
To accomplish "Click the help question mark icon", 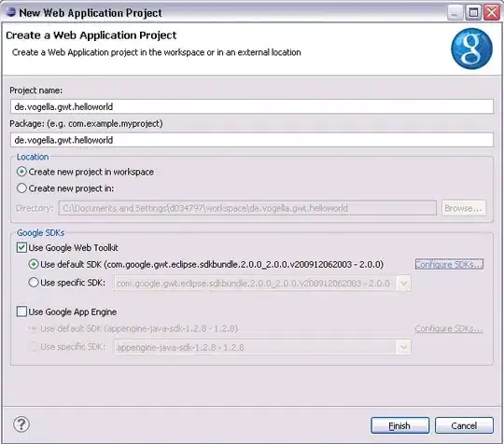I will (21, 424).
